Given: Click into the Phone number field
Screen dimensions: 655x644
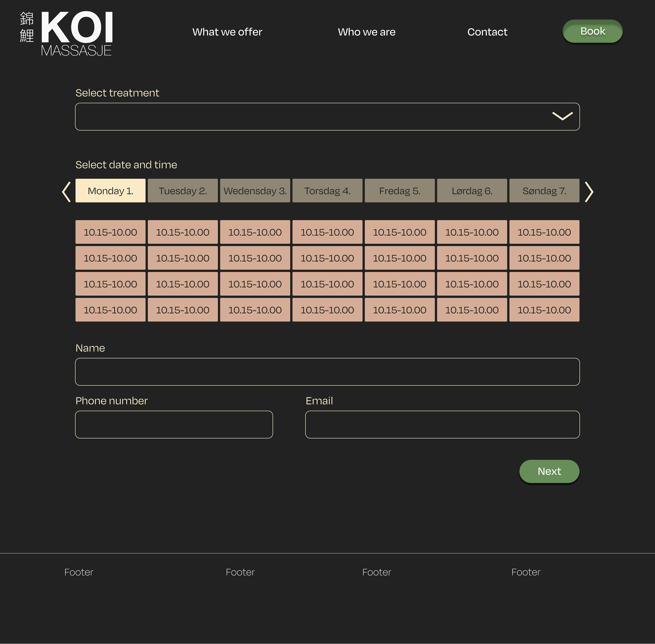Looking at the screenshot, I should (x=174, y=425).
